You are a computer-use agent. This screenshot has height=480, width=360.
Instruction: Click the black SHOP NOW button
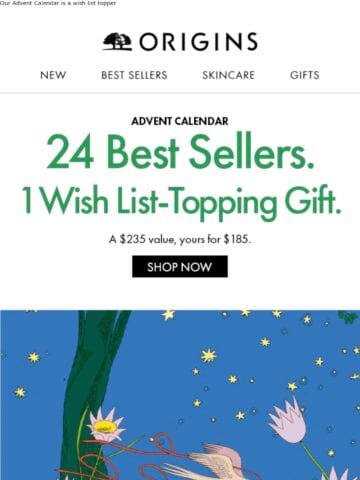(x=180, y=266)
